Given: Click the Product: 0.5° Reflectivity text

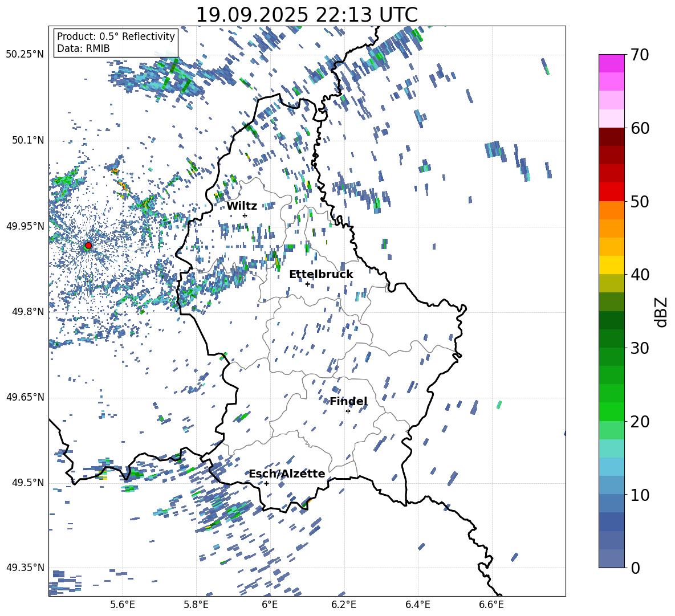Looking at the screenshot, I should (116, 36).
